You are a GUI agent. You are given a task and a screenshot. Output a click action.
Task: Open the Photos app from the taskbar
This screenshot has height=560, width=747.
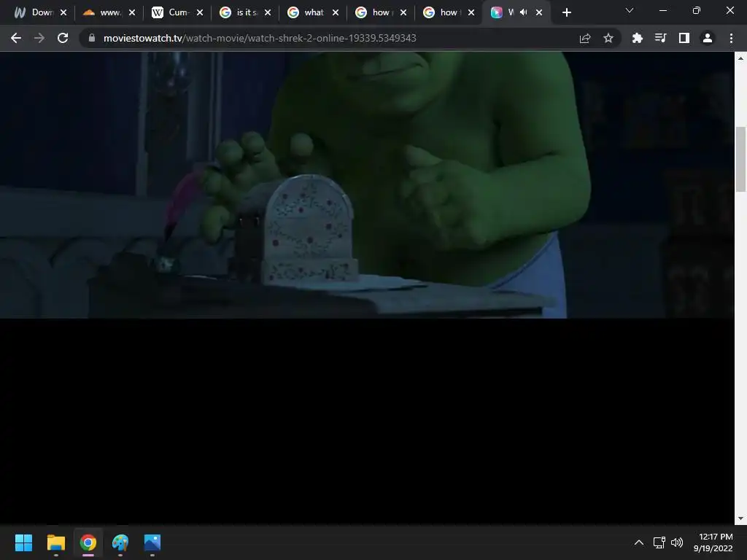pos(152,542)
